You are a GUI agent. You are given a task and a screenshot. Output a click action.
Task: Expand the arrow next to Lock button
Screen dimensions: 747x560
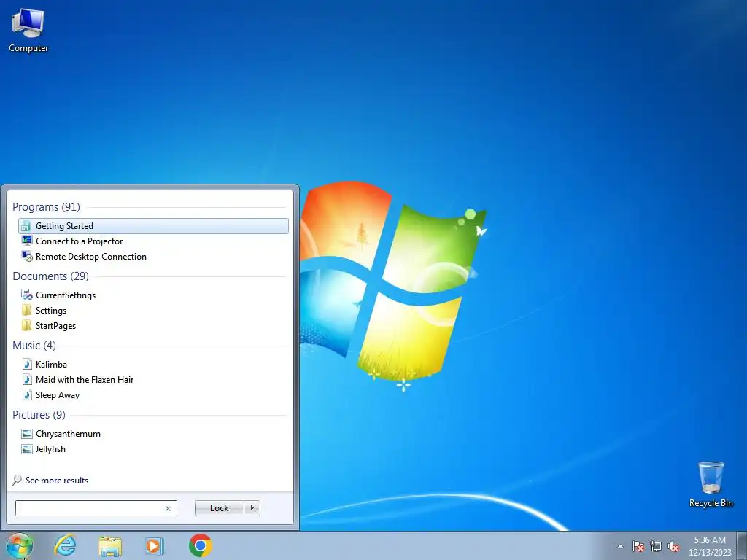point(252,508)
